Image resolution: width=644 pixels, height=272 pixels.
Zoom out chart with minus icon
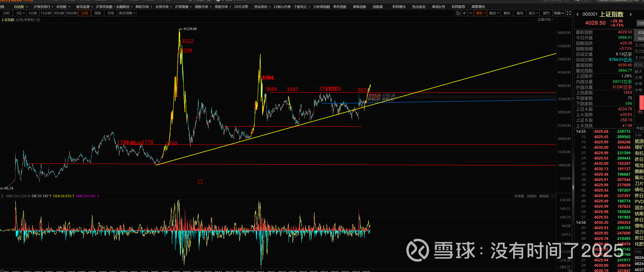point(470,13)
